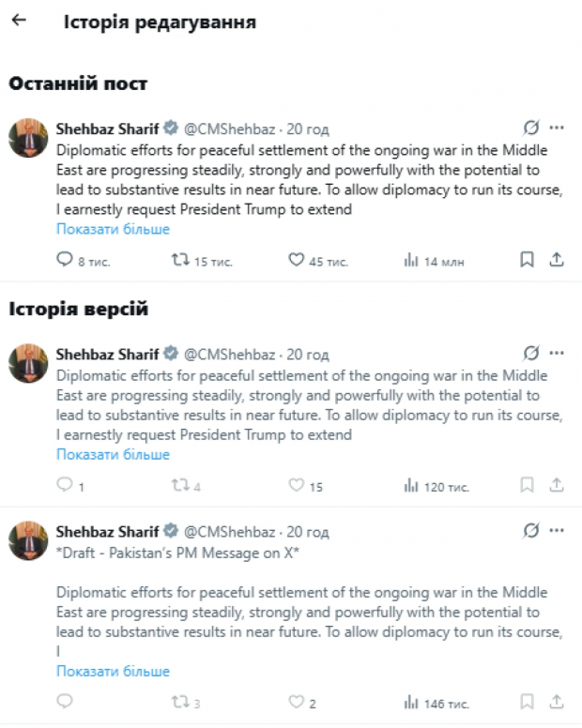
Task: Click the back arrow next to Історія редагування
Action: click(x=19, y=20)
